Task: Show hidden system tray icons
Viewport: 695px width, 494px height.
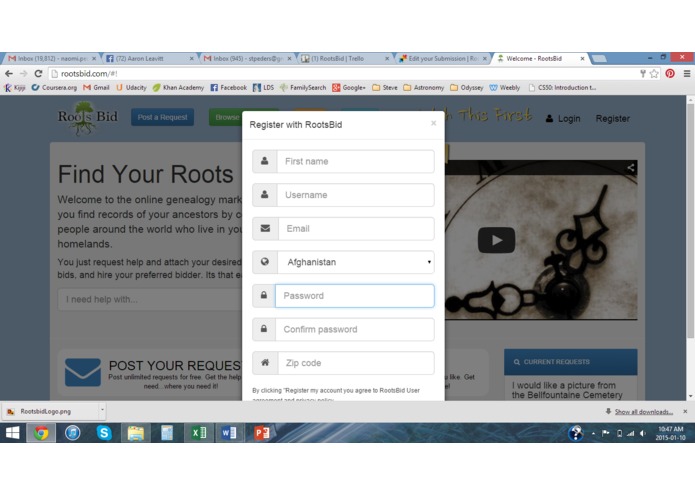Action: [593, 433]
